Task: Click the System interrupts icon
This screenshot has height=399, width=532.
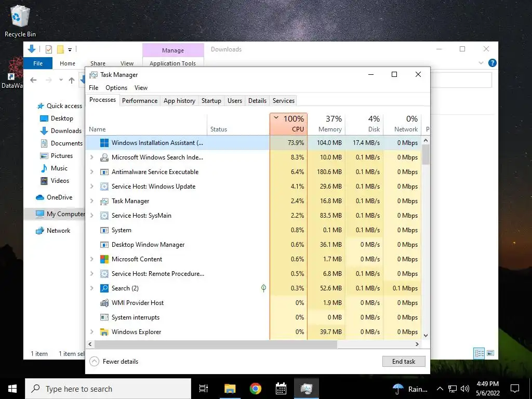Action: point(104,317)
